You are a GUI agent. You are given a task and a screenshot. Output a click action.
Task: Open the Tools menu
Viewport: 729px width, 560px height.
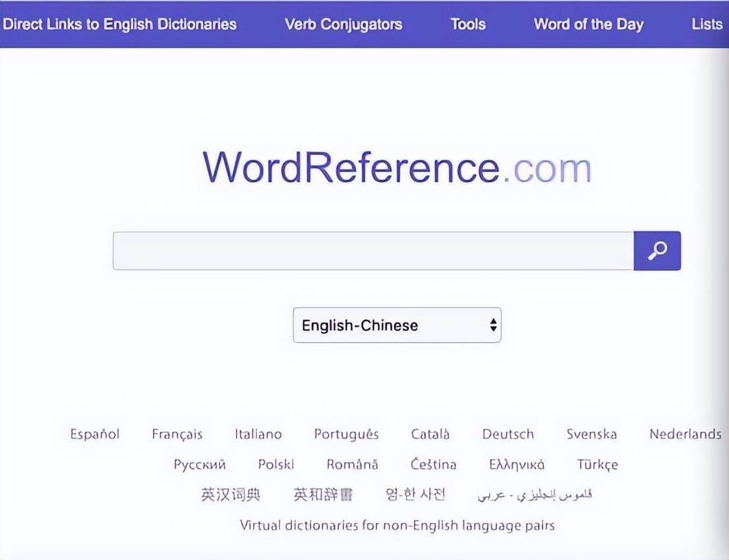[x=468, y=24]
